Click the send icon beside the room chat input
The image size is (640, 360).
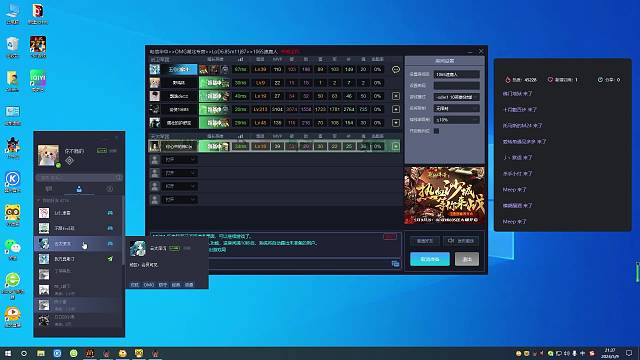coord(395,264)
